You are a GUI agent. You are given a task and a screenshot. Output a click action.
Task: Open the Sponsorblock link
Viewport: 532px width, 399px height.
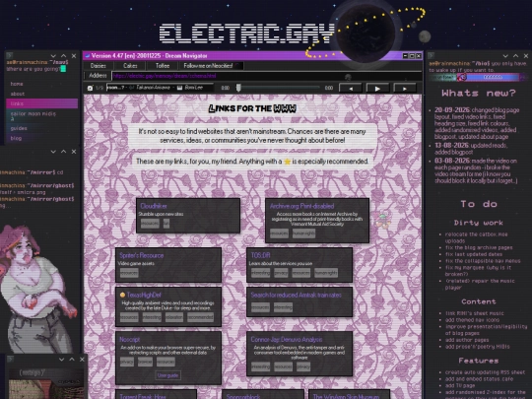tap(243, 396)
